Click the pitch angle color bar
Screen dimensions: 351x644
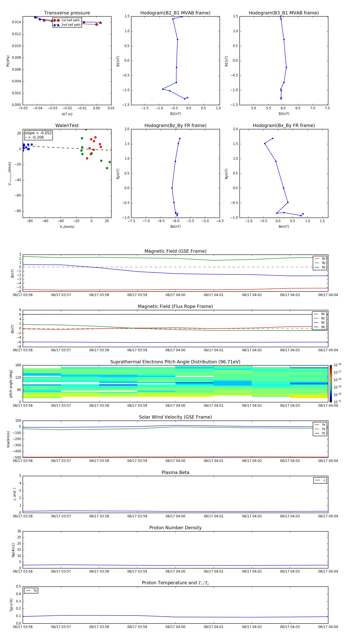click(331, 384)
